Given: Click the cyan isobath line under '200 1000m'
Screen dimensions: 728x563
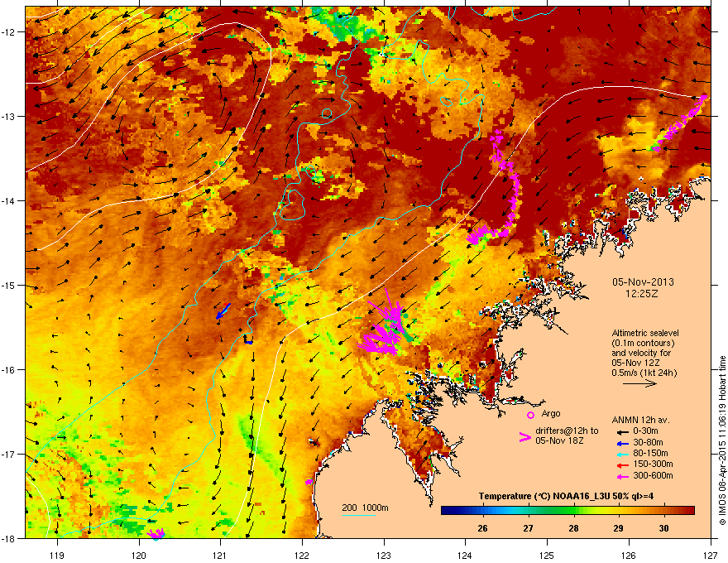Looking at the screenshot, I should click(359, 515).
